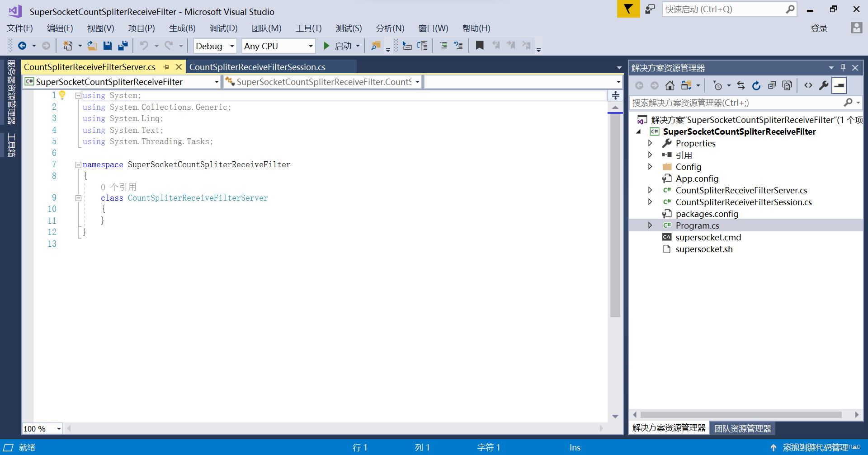Click the lightbulb quick actions icon on line 1

point(62,95)
